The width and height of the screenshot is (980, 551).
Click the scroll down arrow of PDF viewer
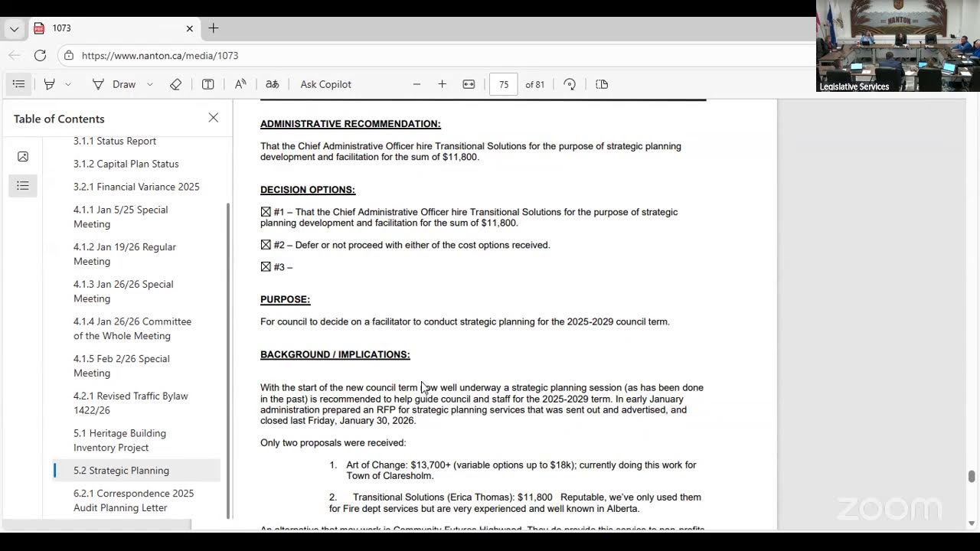(x=972, y=523)
